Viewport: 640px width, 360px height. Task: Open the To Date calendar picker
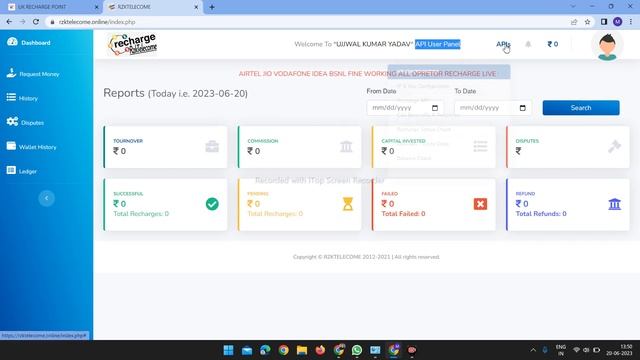[x=522, y=108]
